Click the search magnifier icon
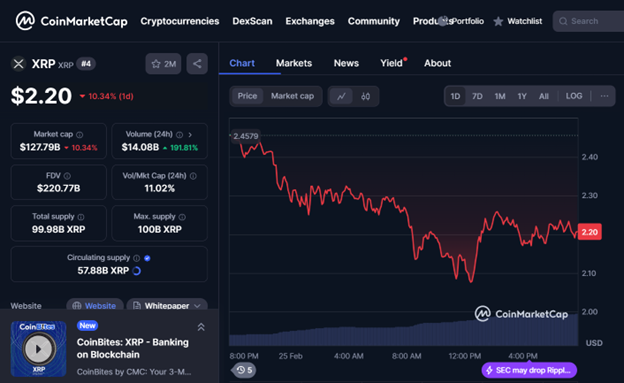Image resolution: width=624 pixels, height=383 pixels. 563,21
